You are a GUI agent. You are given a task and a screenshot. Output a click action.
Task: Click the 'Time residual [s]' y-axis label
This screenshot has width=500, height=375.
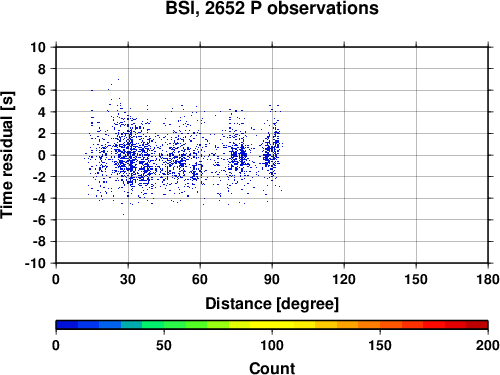tap(7, 155)
